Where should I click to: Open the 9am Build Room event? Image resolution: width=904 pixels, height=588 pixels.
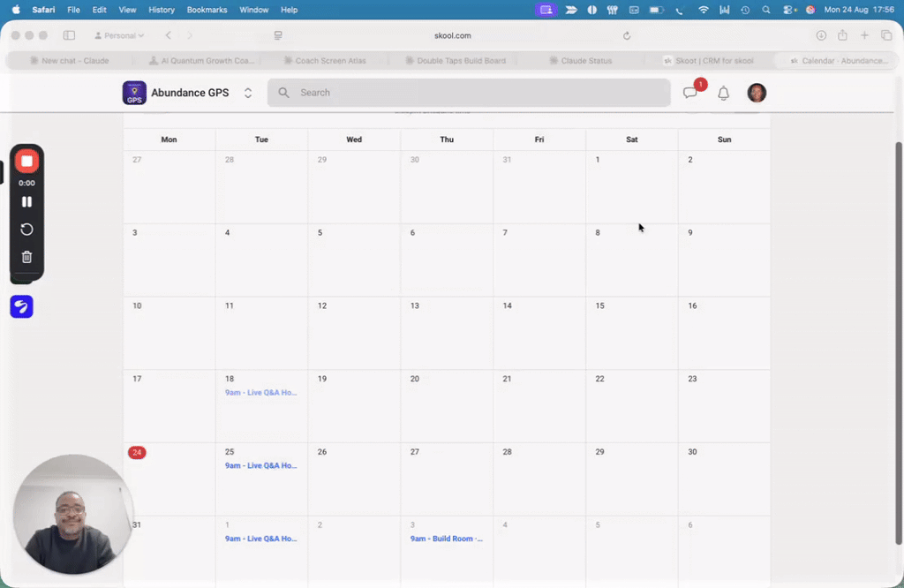click(x=446, y=539)
